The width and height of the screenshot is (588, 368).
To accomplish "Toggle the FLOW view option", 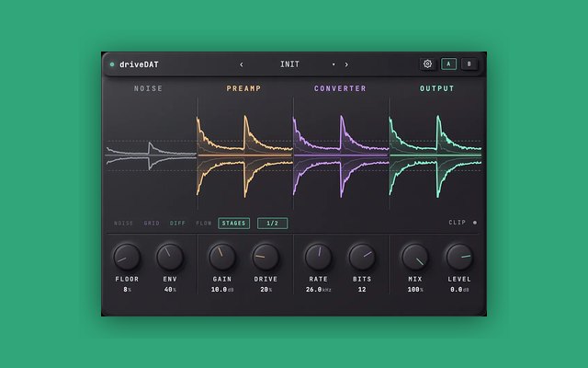I will [204, 223].
